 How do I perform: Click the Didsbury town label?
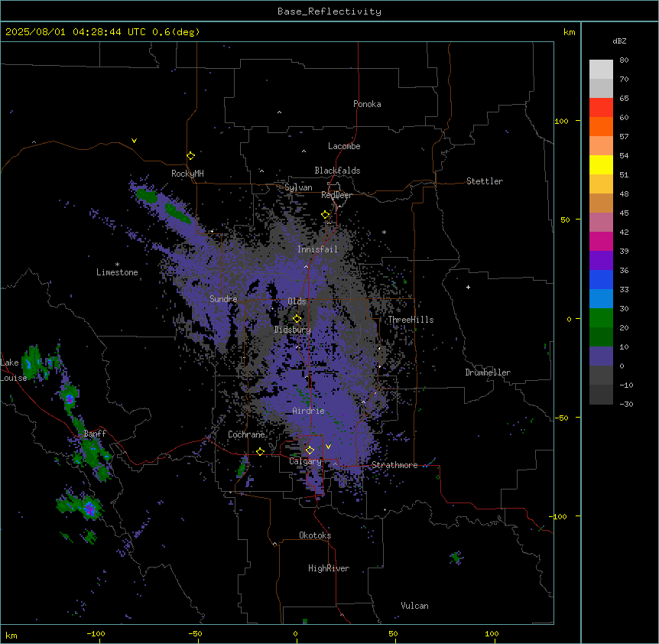[x=293, y=330]
